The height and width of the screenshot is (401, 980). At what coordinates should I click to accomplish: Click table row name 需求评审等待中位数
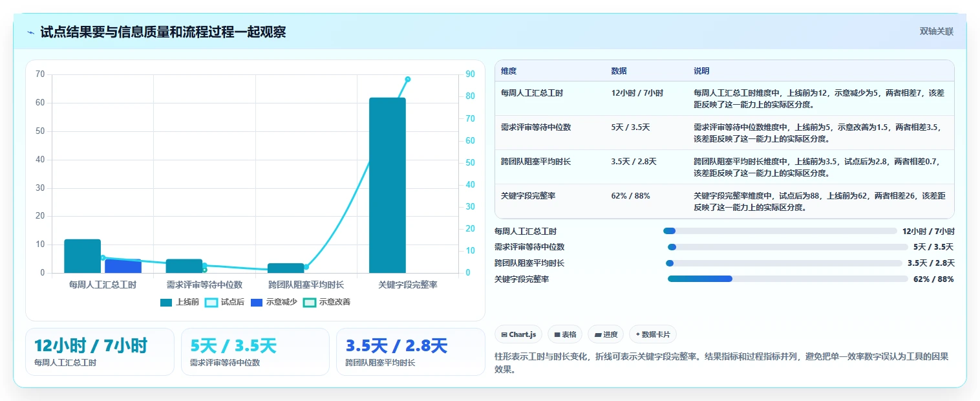[536, 127]
